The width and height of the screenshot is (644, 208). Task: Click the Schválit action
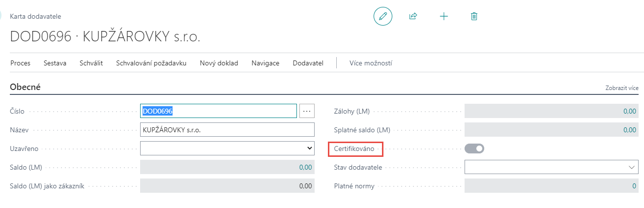click(x=91, y=63)
